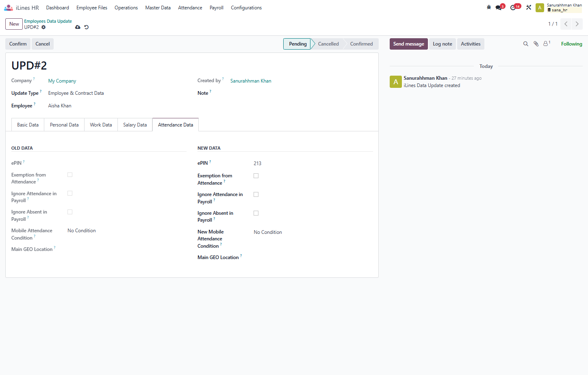Image resolution: width=588 pixels, height=375 pixels.
Task: Create a New record
Action: [14, 24]
